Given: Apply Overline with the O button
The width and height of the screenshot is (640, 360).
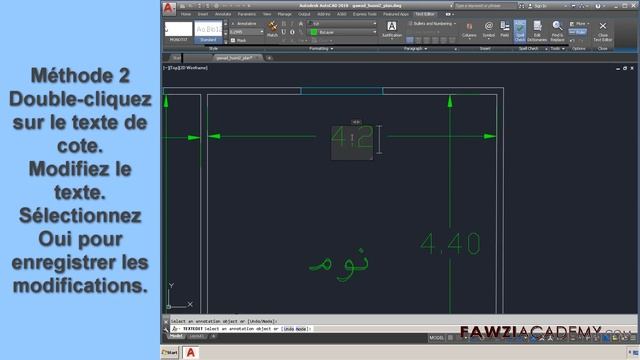Looking at the screenshot, I should tap(292, 32).
